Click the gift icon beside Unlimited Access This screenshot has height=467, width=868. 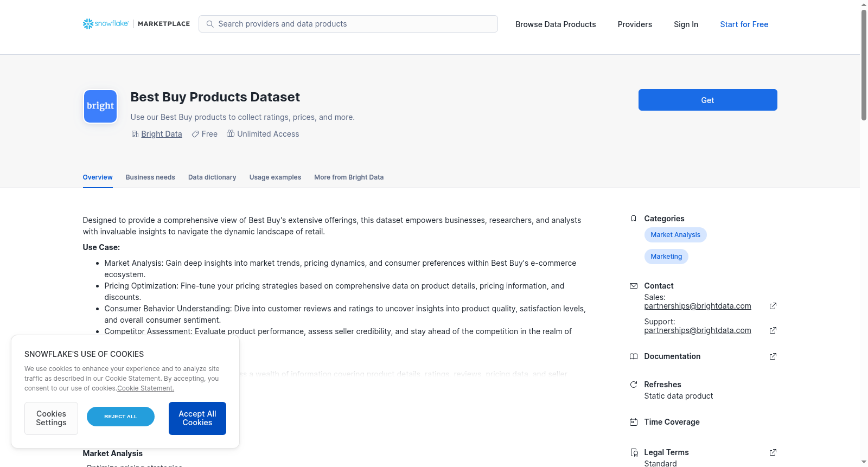coord(231,133)
